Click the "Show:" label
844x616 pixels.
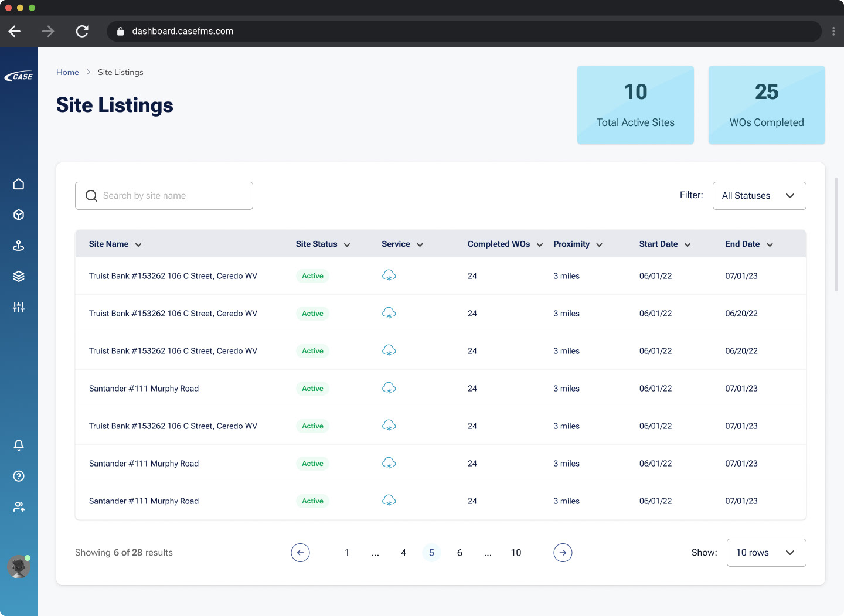tap(705, 553)
